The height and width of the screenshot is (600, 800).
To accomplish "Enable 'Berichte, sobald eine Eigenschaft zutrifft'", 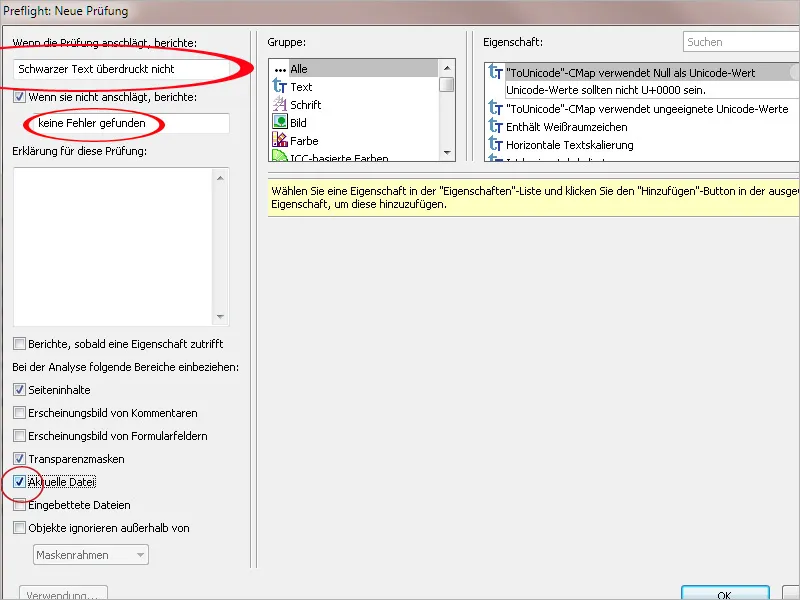I will (19, 343).
